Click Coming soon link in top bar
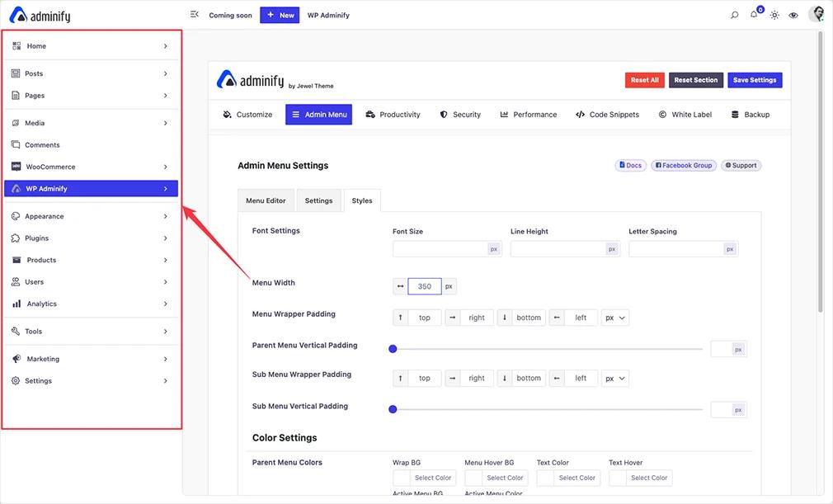Image resolution: width=833 pixels, height=504 pixels. [x=231, y=16]
